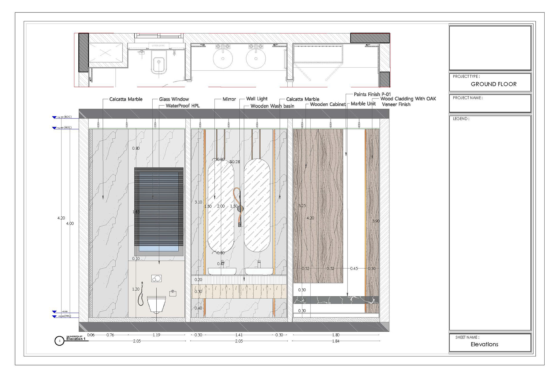Click the wall-hung toilet in the elevation
555x392 pixels.
pos(156,304)
